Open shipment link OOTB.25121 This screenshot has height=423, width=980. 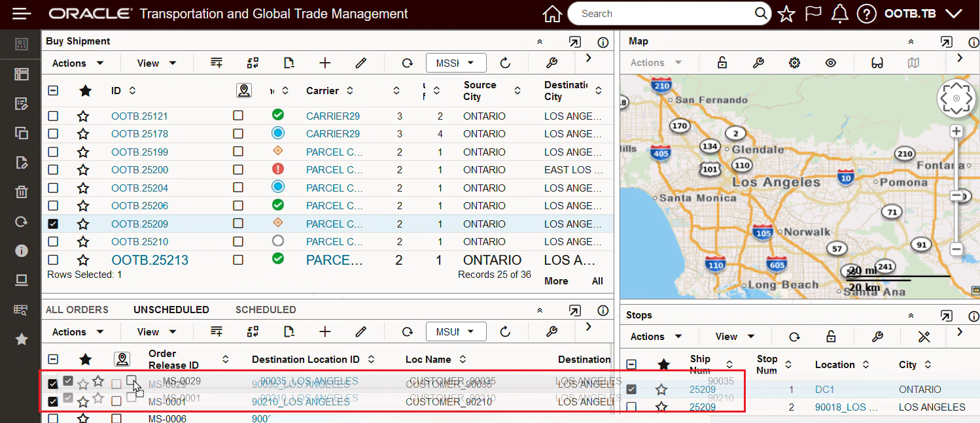click(139, 116)
